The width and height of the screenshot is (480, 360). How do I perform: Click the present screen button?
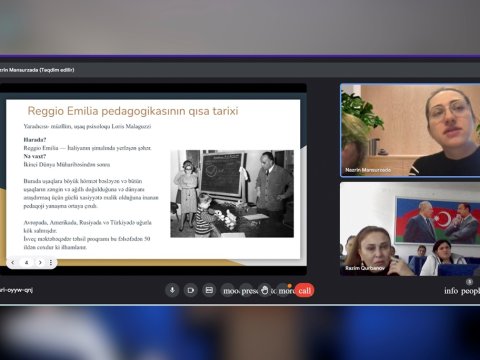[x=247, y=291]
